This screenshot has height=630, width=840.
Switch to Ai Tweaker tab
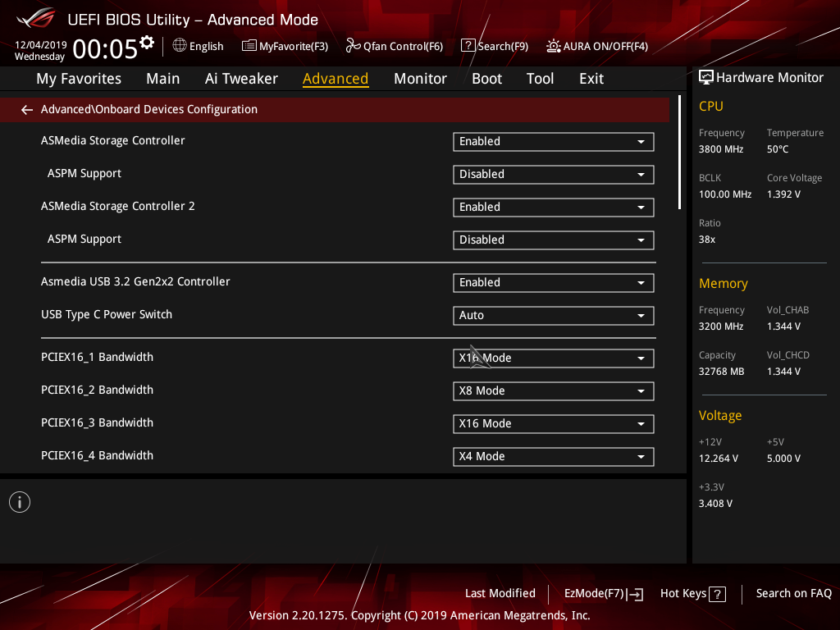[241, 79]
